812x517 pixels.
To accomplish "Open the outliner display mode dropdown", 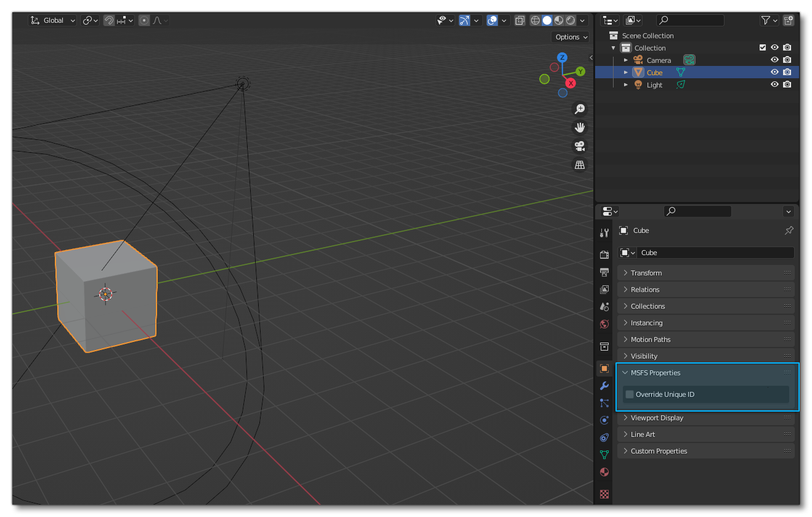I will (x=633, y=20).
